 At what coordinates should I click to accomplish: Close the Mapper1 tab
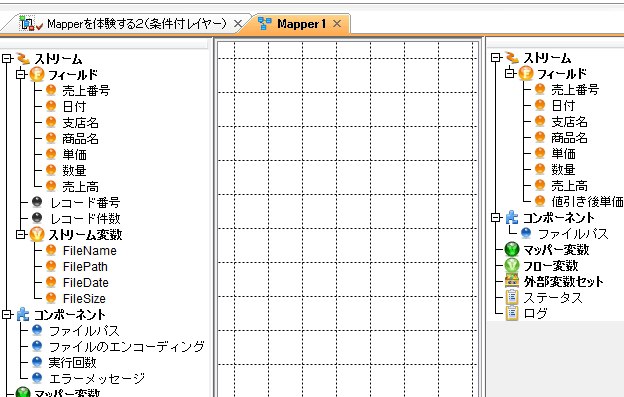(x=337, y=24)
